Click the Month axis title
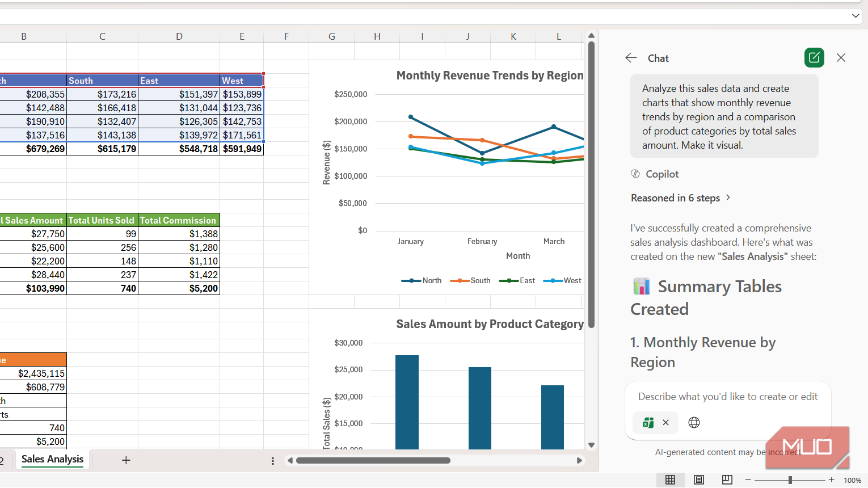This screenshot has height=488, width=868. pyautogui.click(x=518, y=256)
